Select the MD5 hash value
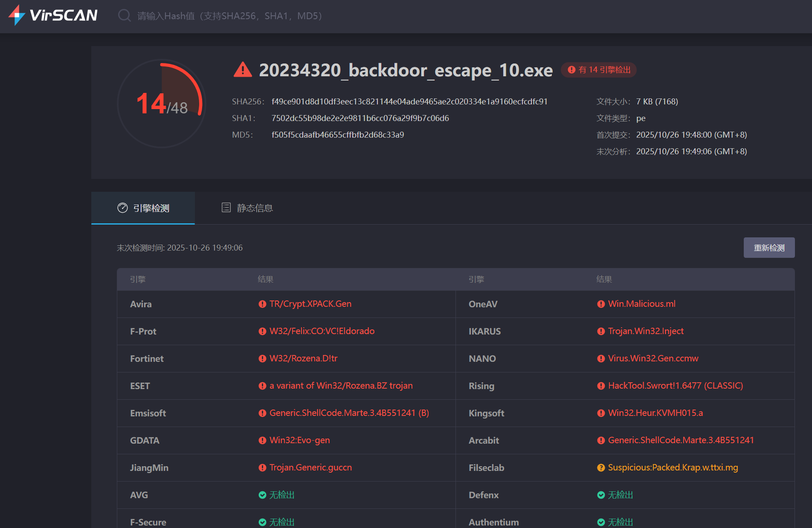 338,135
